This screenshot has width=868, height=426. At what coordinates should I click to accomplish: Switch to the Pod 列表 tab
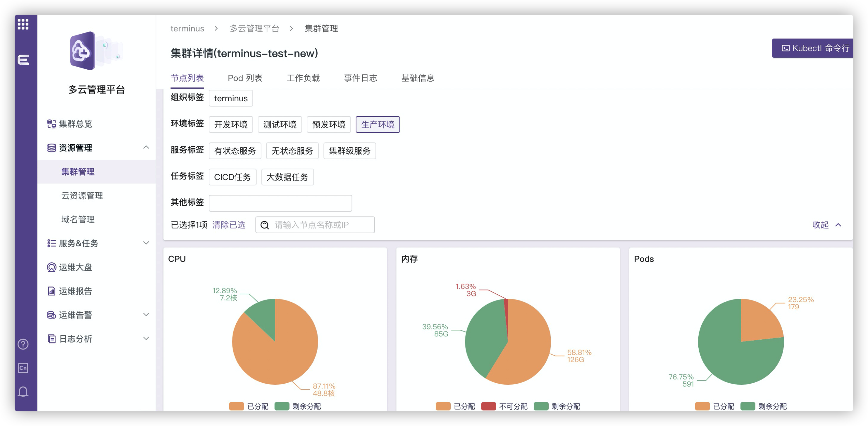click(x=245, y=78)
